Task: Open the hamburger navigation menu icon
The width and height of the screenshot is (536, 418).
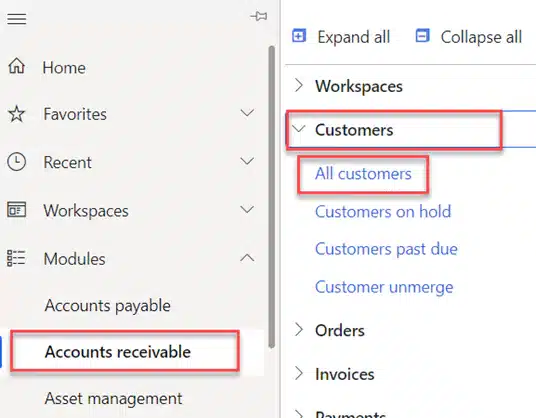Action: coord(17,18)
